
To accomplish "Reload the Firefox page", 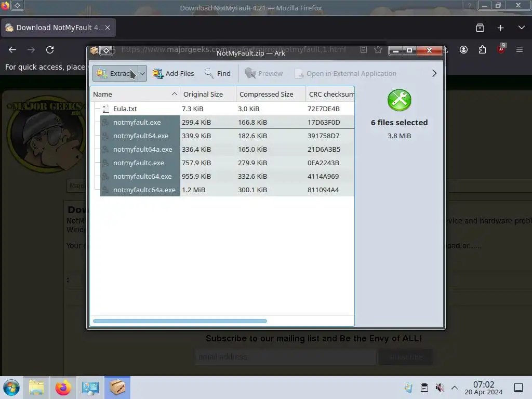I will (x=50, y=50).
